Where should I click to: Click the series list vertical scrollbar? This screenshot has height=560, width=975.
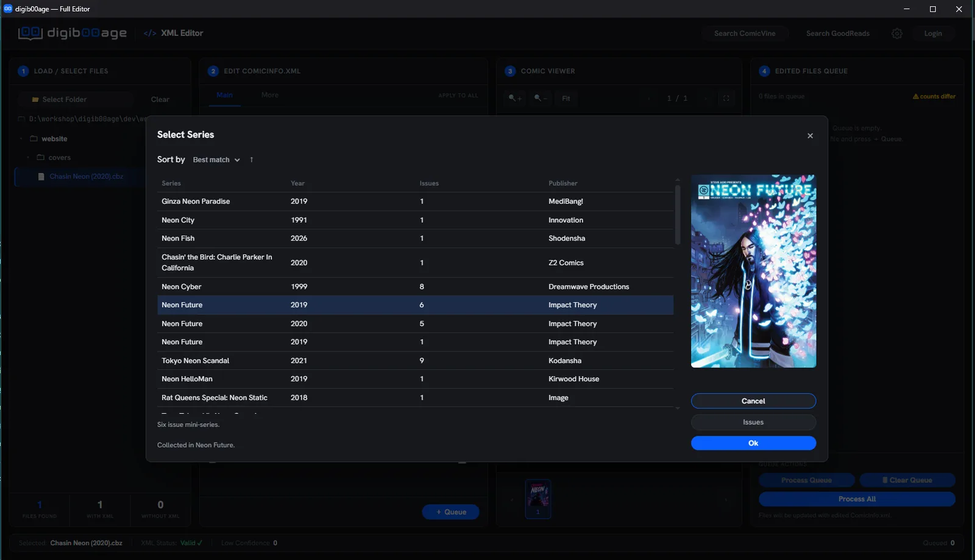(x=678, y=214)
